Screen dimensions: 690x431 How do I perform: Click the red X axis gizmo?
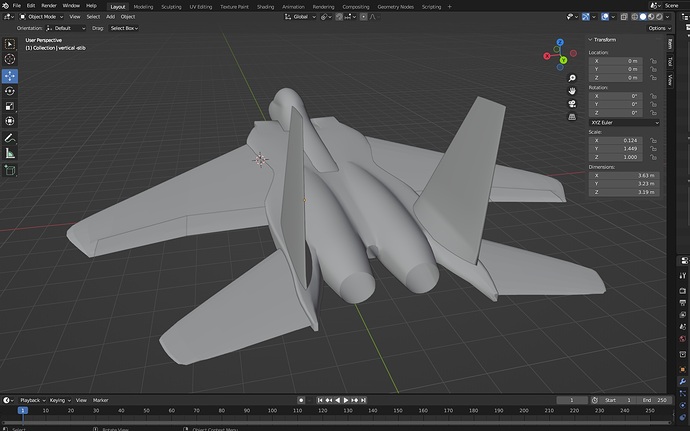coord(547,56)
